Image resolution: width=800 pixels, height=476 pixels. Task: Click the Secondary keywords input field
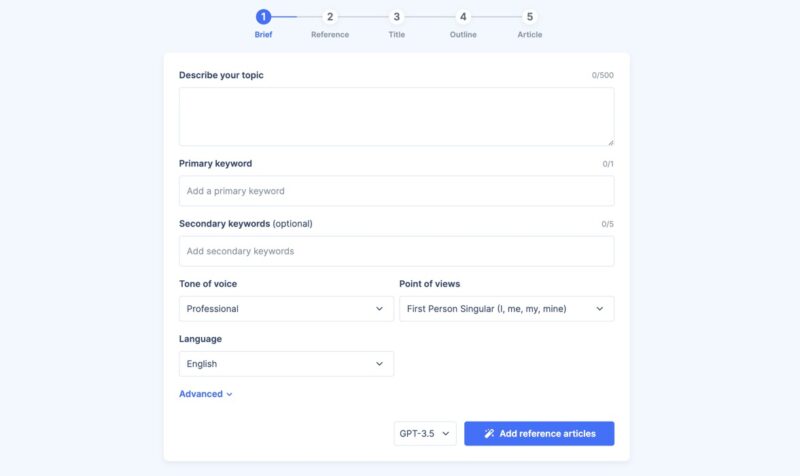pyautogui.click(x=396, y=251)
